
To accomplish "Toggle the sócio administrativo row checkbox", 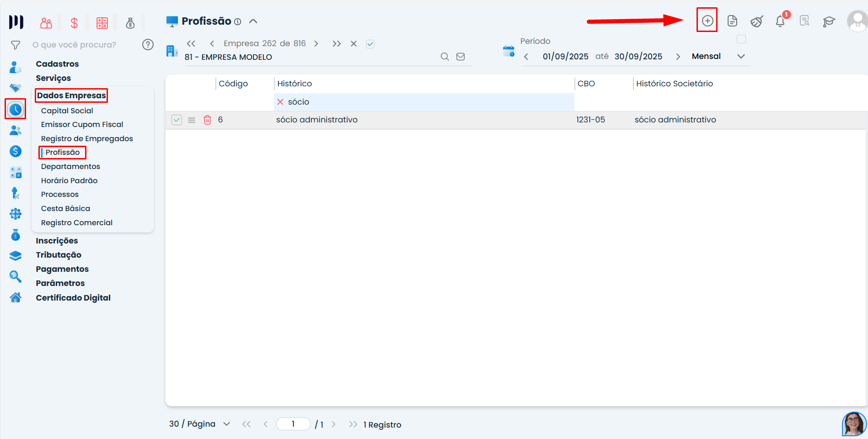I will click(x=177, y=120).
